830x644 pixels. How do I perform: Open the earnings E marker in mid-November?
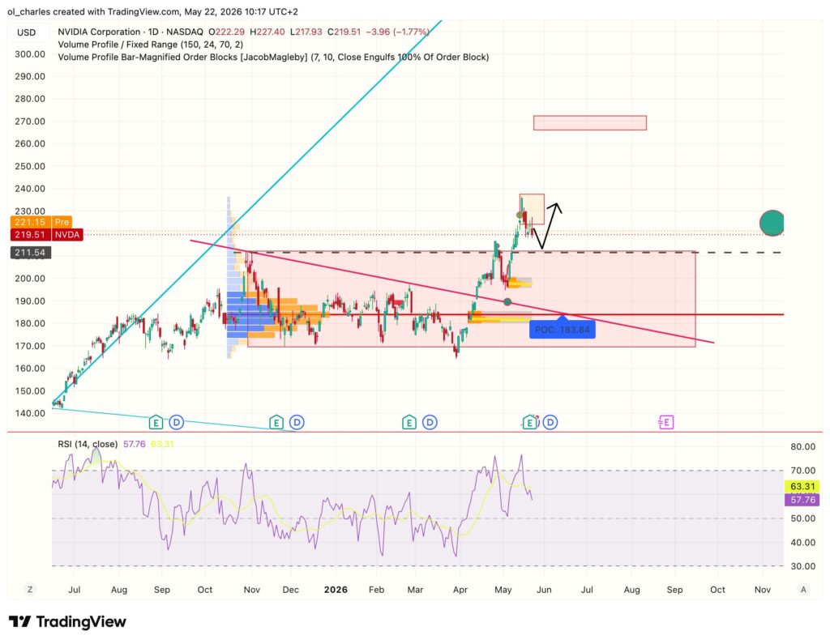276,422
